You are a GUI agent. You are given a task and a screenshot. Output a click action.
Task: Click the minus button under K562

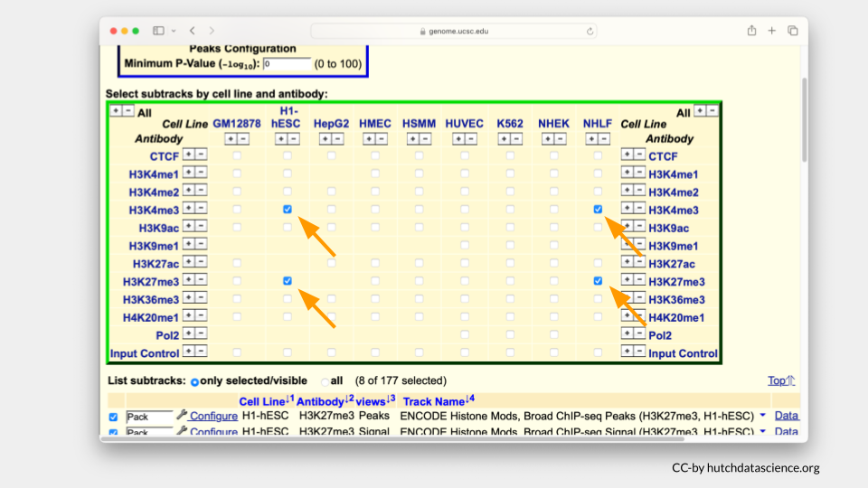click(x=516, y=139)
